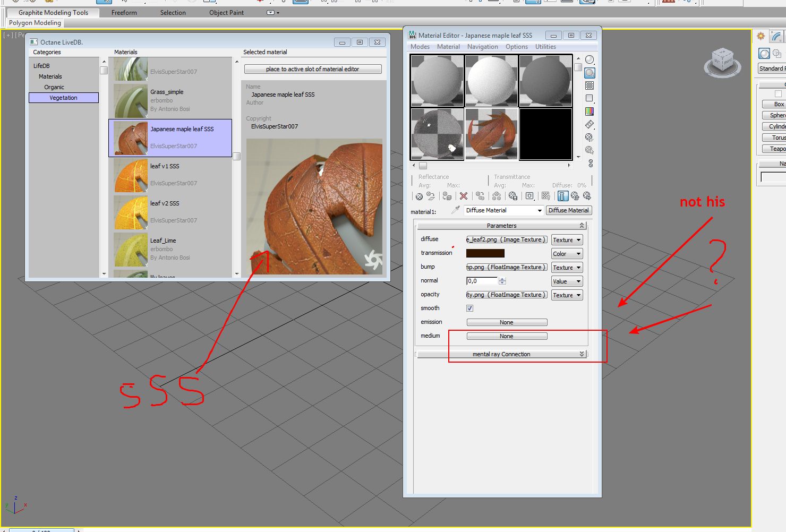Screen dimensions: 786x532
Task: Click the Video Color Check icon
Action: coord(589,111)
